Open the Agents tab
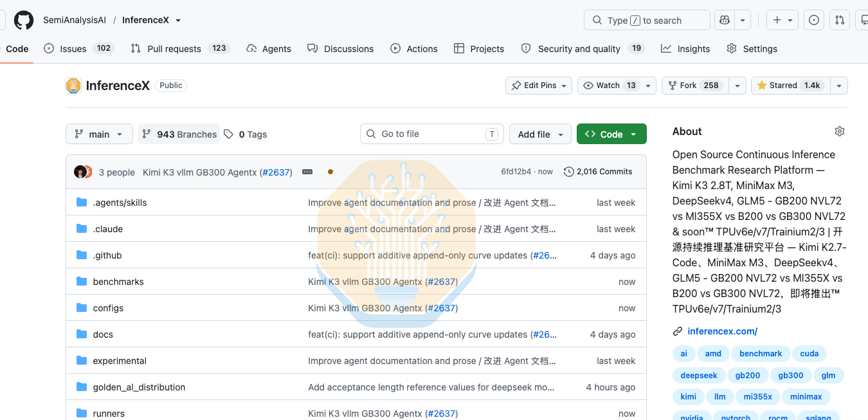Screen dimensions: 868x420 (269, 49)
